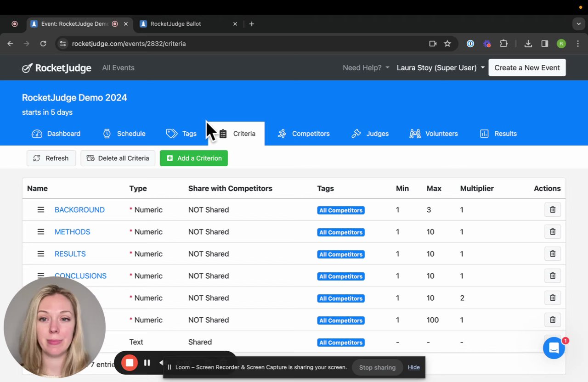Click "NOT Shared" in the BACKGROUND row
The width and height of the screenshot is (588, 382).
[x=209, y=210]
